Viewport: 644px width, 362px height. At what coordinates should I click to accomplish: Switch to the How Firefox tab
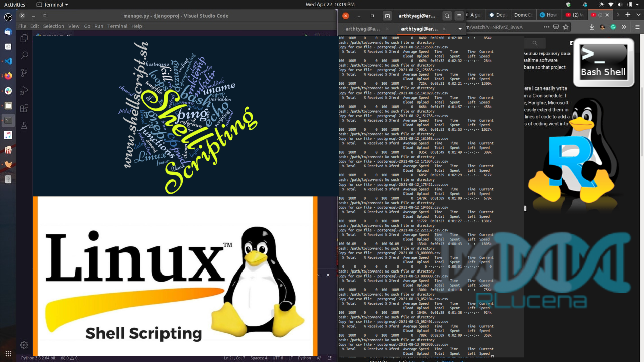[x=548, y=15]
